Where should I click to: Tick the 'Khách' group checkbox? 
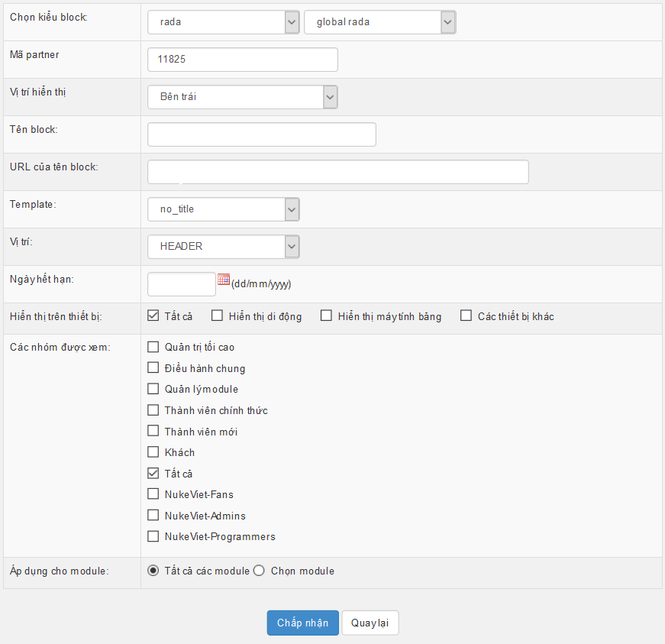(153, 452)
